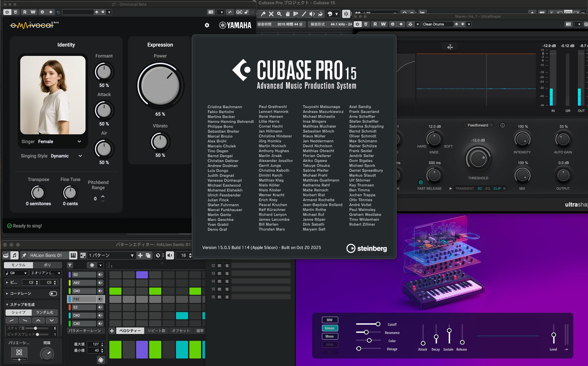Mute the F#2 lane speaker icon
Viewport: 588px width, 366px height.
pyautogui.click(x=100, y=299)
